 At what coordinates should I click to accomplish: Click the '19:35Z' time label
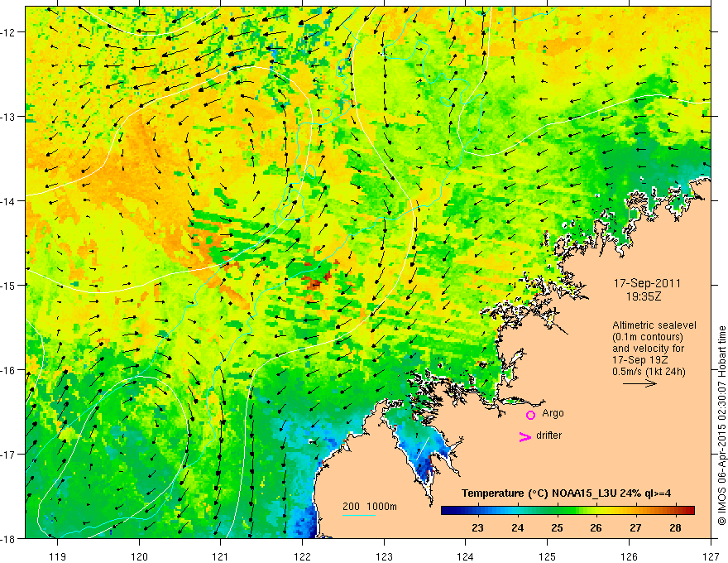643,296
